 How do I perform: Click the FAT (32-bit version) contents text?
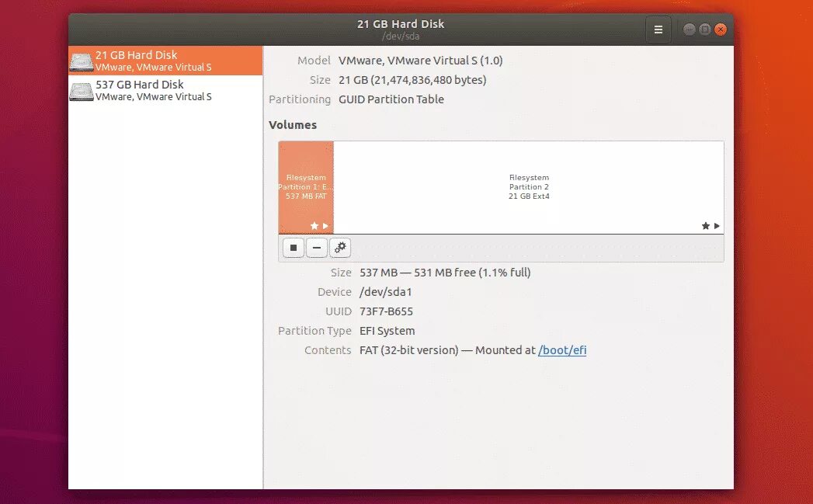409,350
